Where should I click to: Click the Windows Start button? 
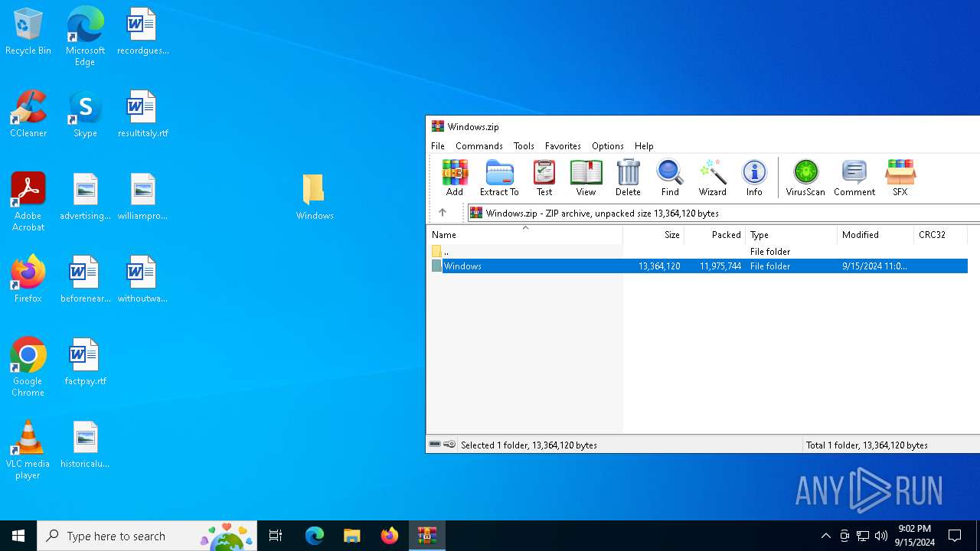coord(18,536)
